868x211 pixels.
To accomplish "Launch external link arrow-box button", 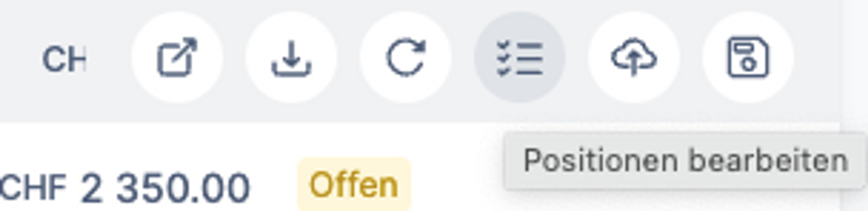I will click(x=177, y=57).
